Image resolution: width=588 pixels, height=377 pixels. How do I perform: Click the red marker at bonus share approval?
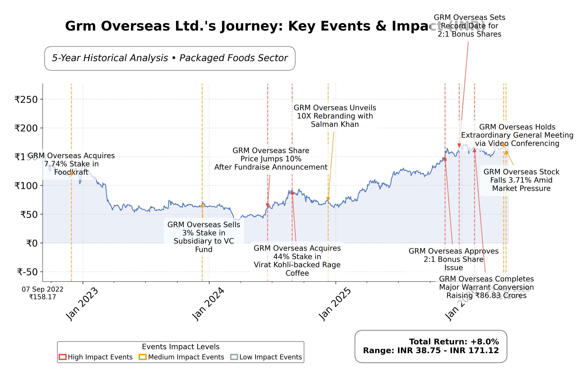[x=445, y=159]
